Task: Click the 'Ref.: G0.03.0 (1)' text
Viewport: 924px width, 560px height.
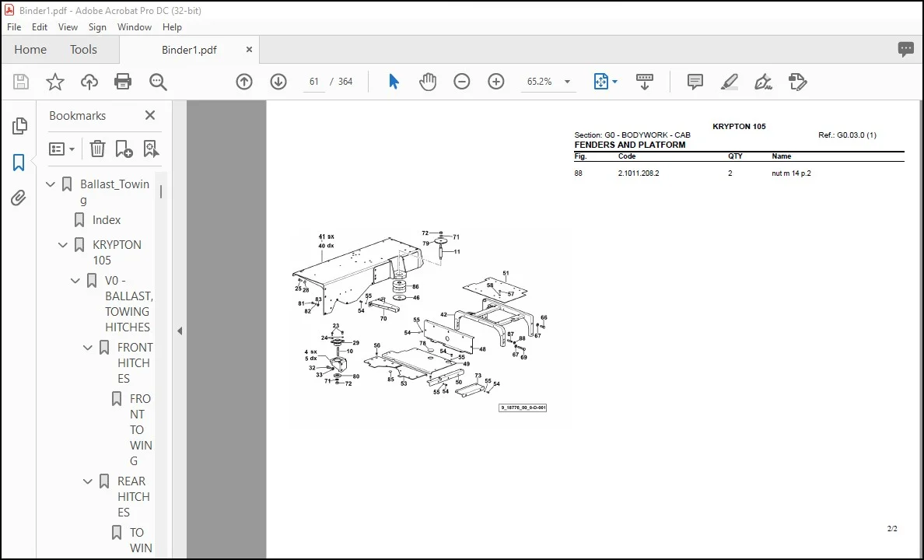Action: click(x=847, y=135)
